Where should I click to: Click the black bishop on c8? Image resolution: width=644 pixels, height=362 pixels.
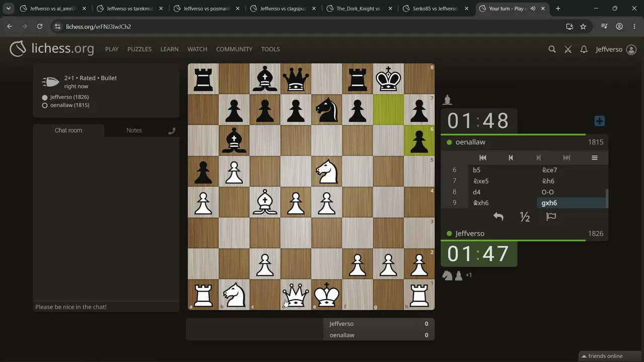(265, 79)
